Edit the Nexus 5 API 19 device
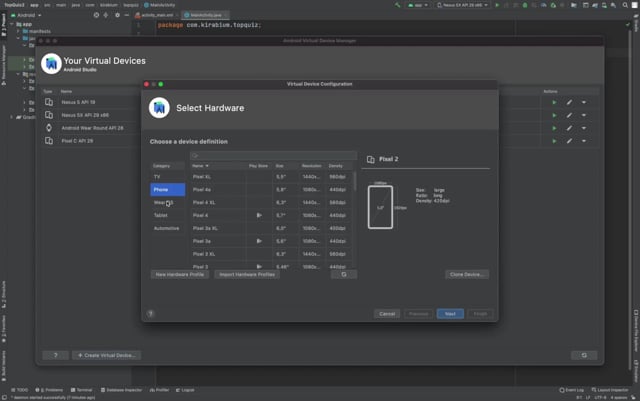The width and height of the screenshot is (640, 401). coord(569,102)
